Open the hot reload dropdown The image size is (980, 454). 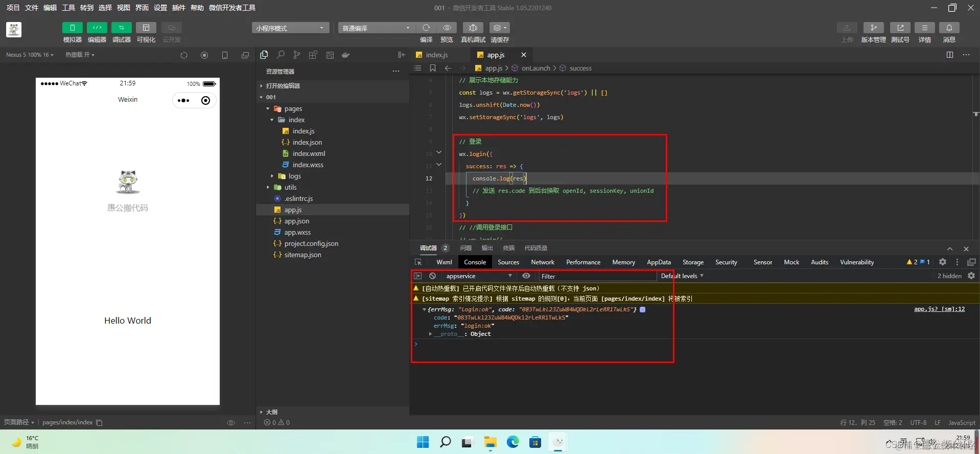point(80,55)
